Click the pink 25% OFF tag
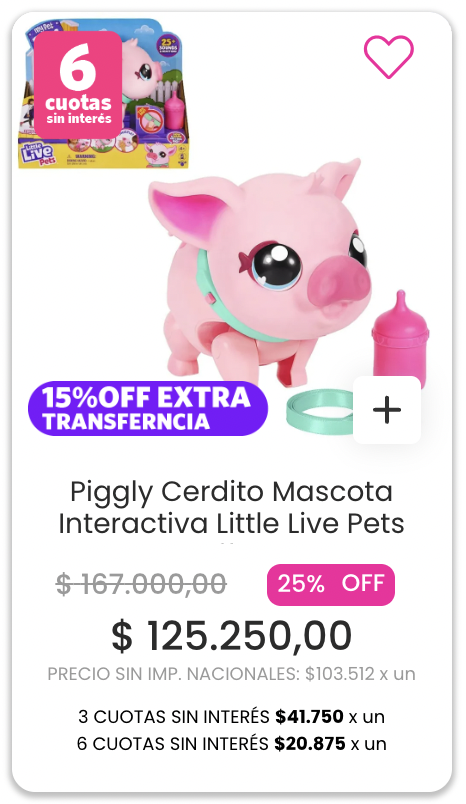This screenshot has height=804, width=466. [x=331, y=585]
